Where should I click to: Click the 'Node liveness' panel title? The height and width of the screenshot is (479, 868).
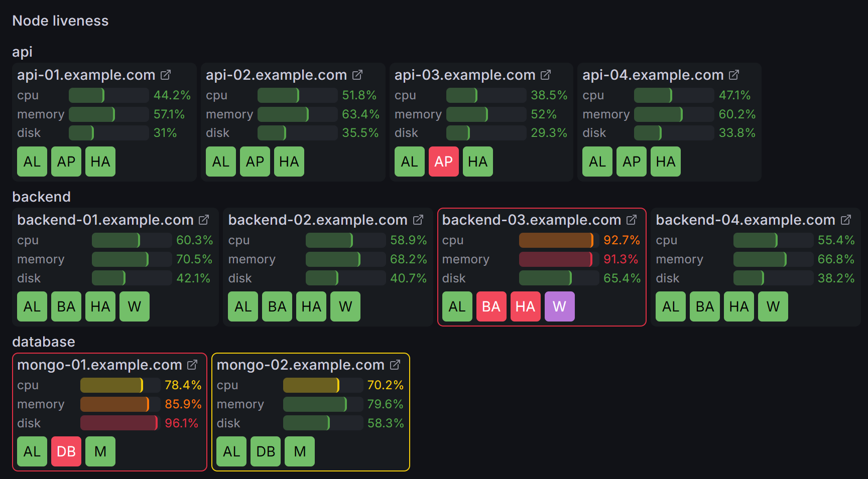[x=60, y=21]
